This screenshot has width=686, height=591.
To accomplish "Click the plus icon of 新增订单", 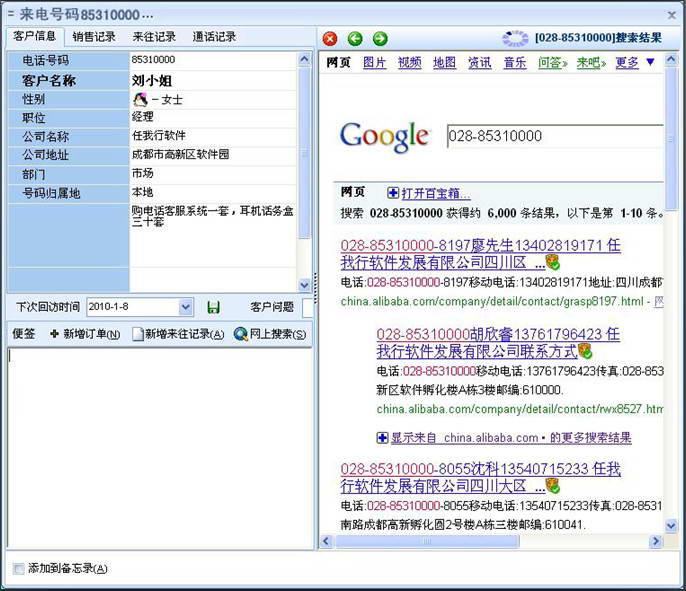I will (x=54, y=334).
